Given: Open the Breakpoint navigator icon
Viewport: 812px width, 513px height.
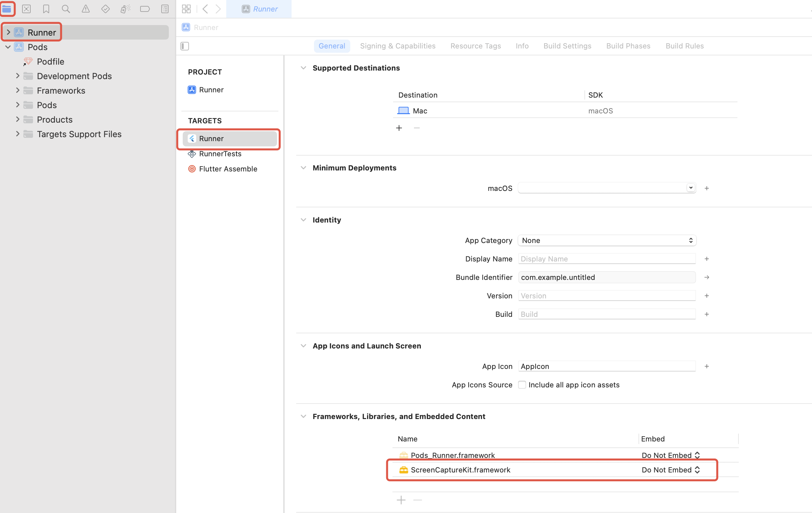Looking at the screenshot, I should (x=145, y=9).
